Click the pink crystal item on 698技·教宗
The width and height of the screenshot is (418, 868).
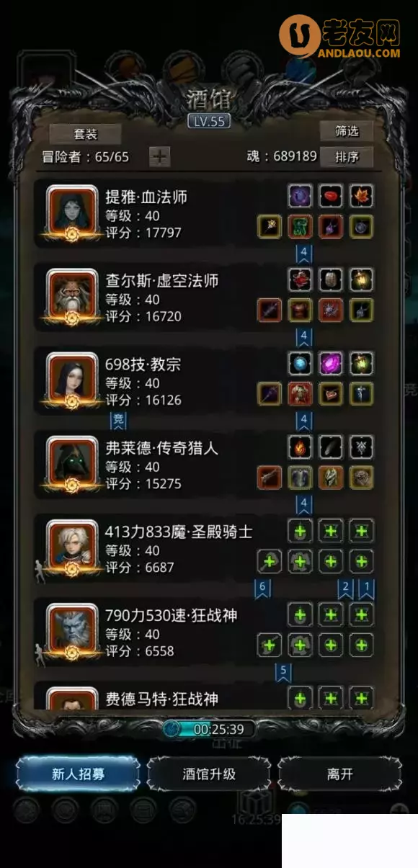331,363
